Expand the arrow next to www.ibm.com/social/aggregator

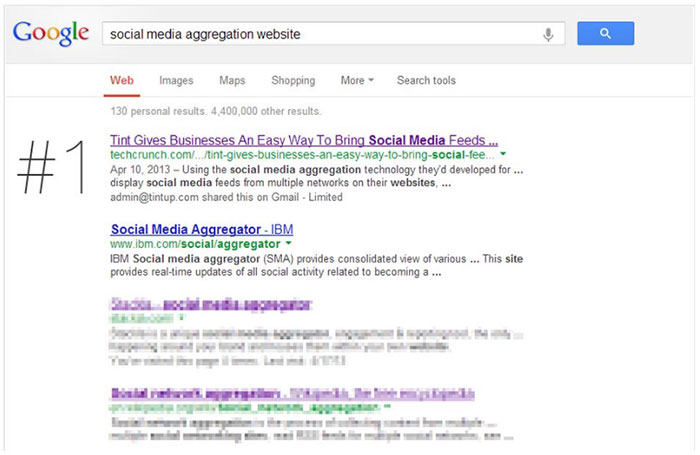pos(289,243)
